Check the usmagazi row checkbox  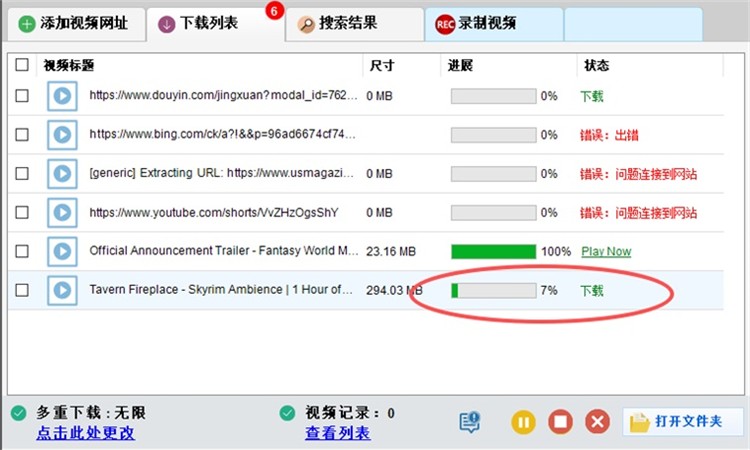coord(22,174)
